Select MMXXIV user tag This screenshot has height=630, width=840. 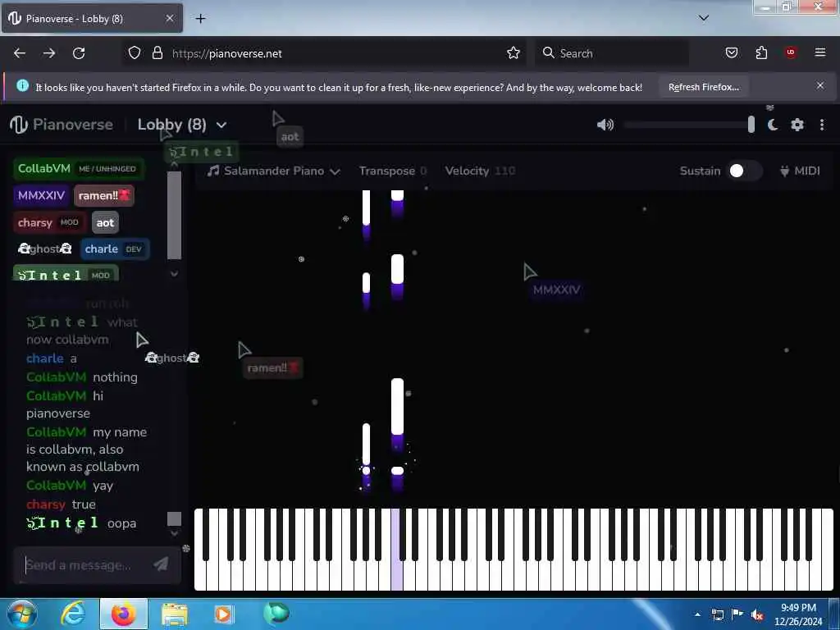click(41, 195)
